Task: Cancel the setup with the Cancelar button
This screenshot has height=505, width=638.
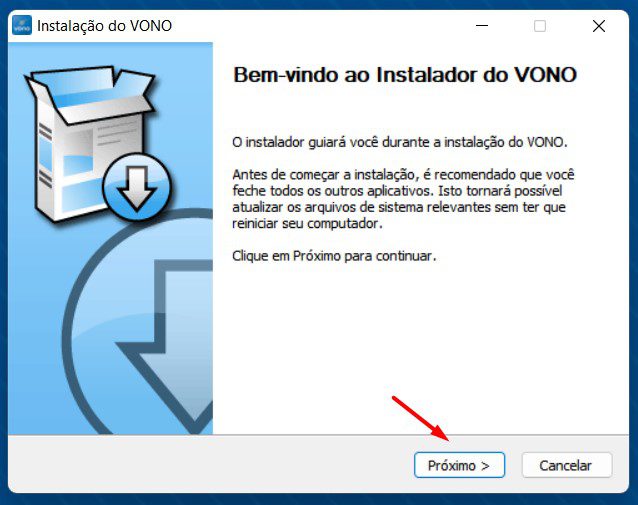Action: (x=567, y=465)
